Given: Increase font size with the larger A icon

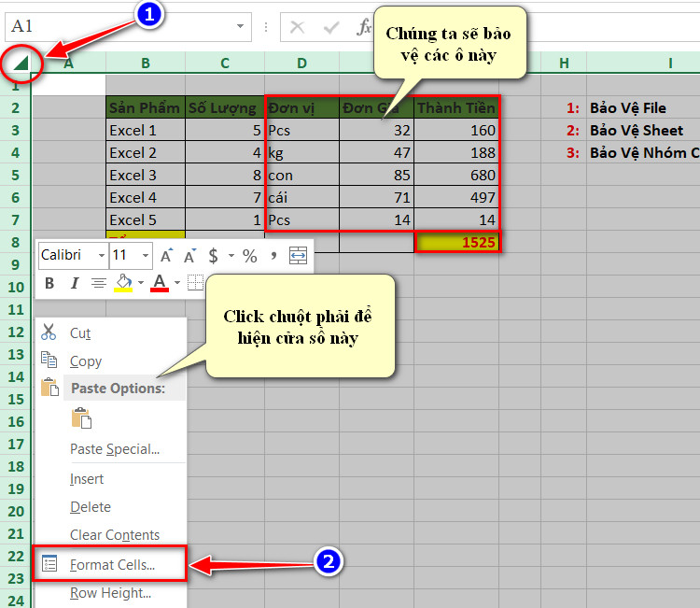Looking at the screenshot, I should point(166,256).
